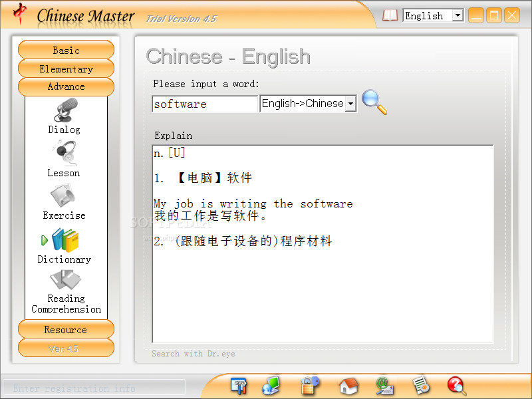Click the Reading Comprehension label
The height and width of the screenshot is (399, 532).
66,304
